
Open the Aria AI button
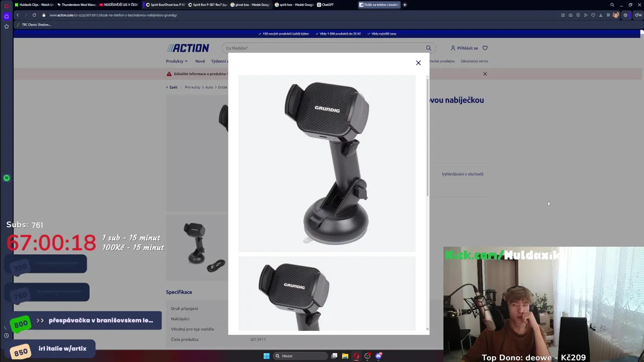pyautogui.click(x=638, y=15)
